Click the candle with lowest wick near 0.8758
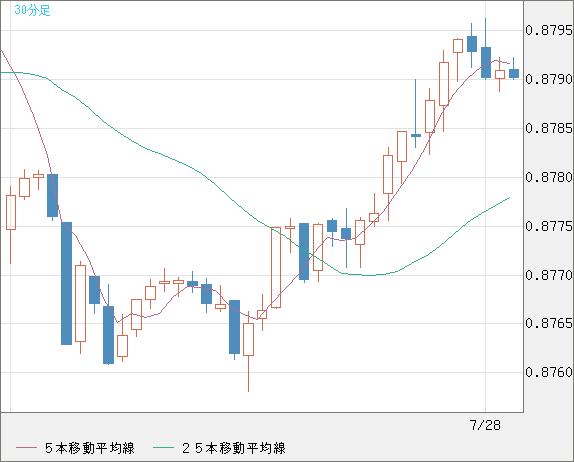The image size is (574, 462). (249, 351)
